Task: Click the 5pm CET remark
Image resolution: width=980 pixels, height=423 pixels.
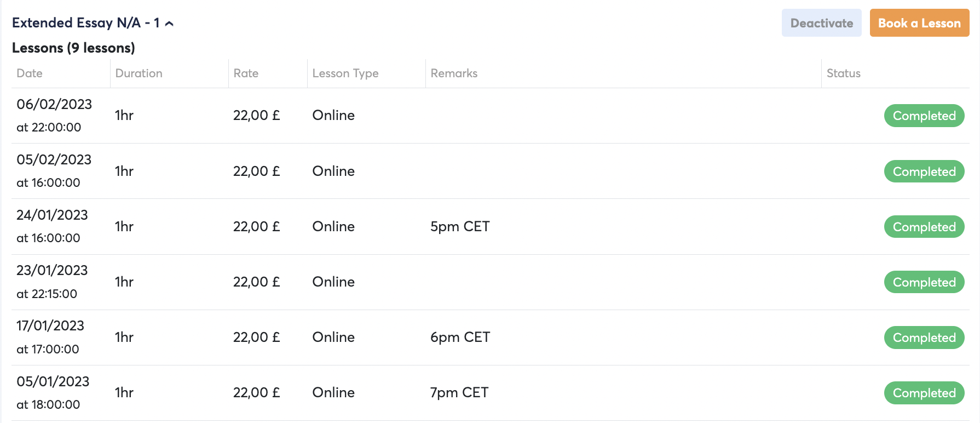Action: tap(460, 227)
